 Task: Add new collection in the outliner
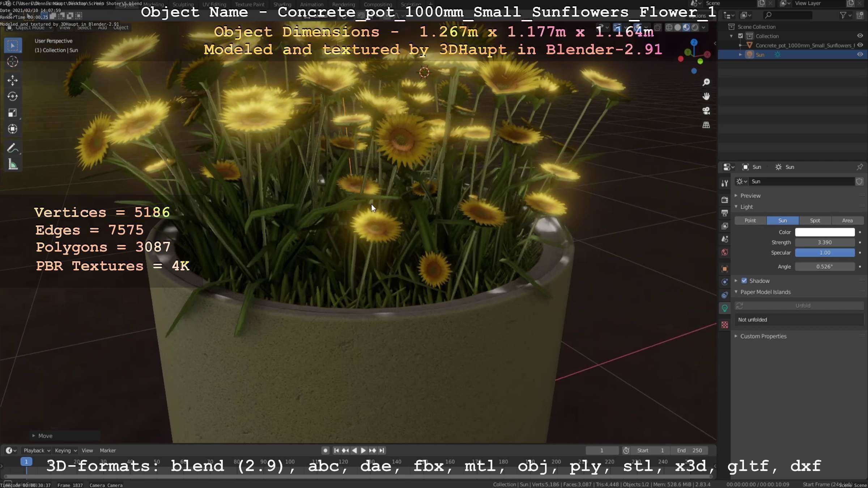point(860,15)
